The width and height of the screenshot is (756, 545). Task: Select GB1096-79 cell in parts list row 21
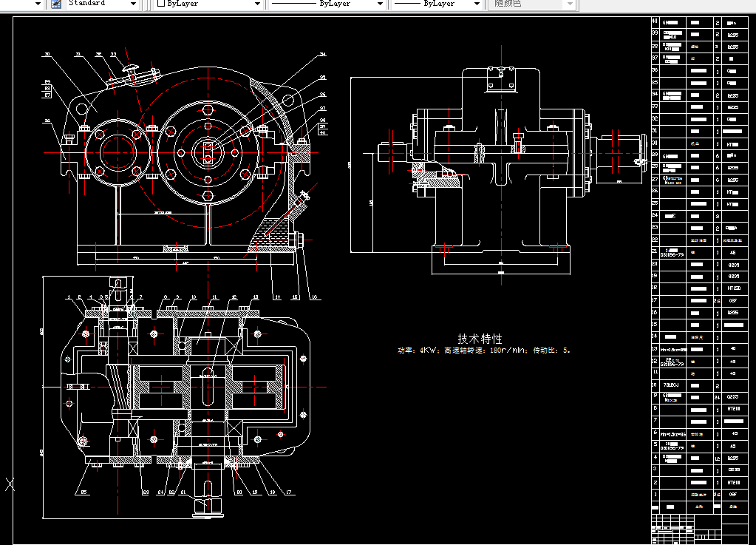[x=672, y=252]
